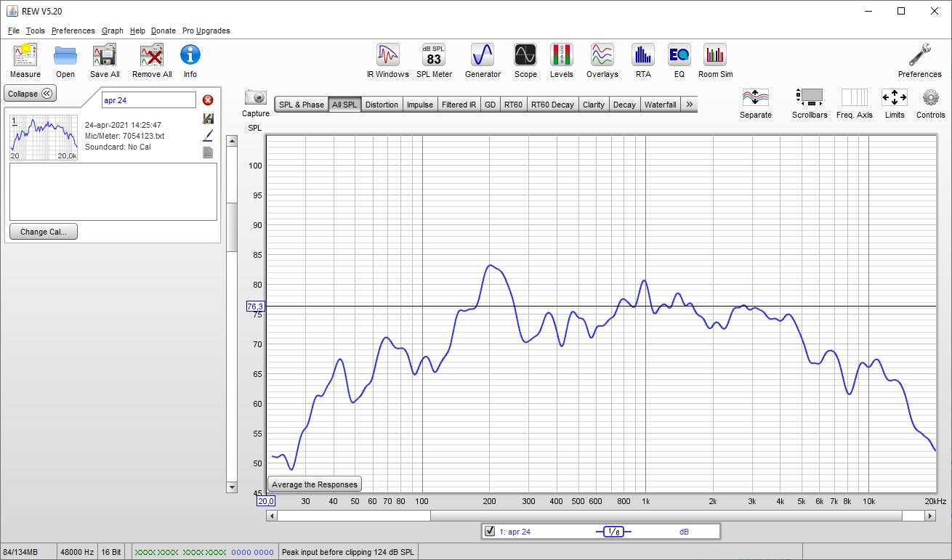Click the Capture camera icon
The height and width of the screenshot is (560, 952).
[x=255, y=98]
